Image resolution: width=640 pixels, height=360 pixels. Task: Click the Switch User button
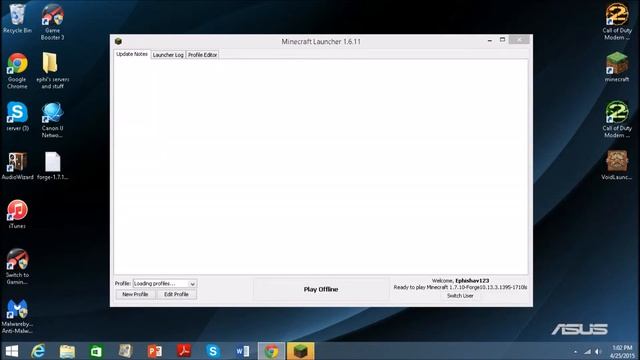pyautogui.click(x=460, y=296)
